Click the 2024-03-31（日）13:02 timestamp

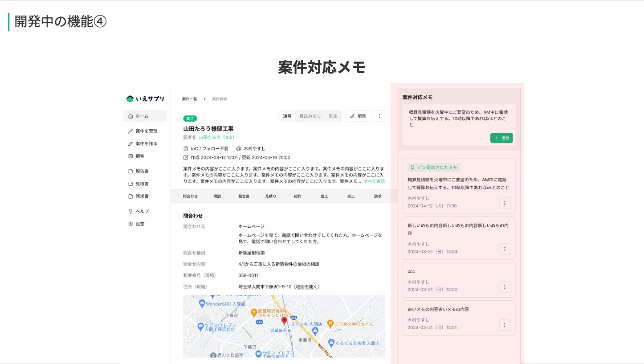[x=432, y=290]
